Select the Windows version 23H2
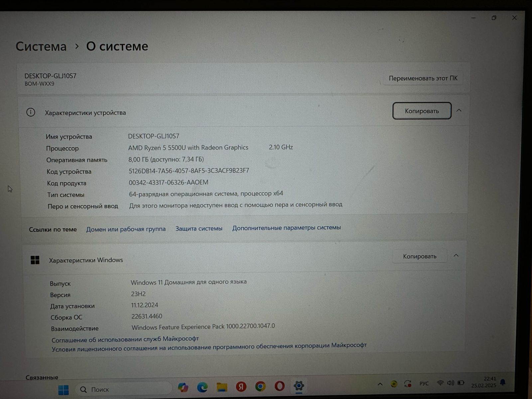The height and width of the screenshot is (399, 532). [138, 294]
